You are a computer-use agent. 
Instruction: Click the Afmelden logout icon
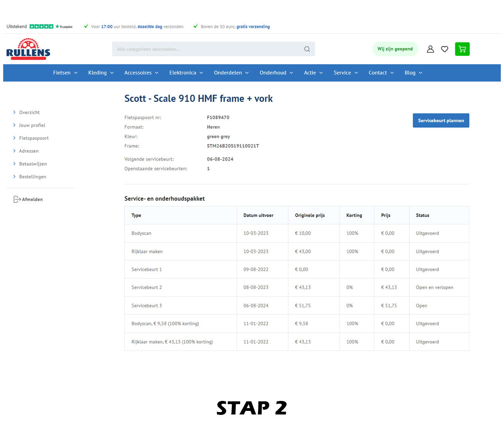pos(17,199)
